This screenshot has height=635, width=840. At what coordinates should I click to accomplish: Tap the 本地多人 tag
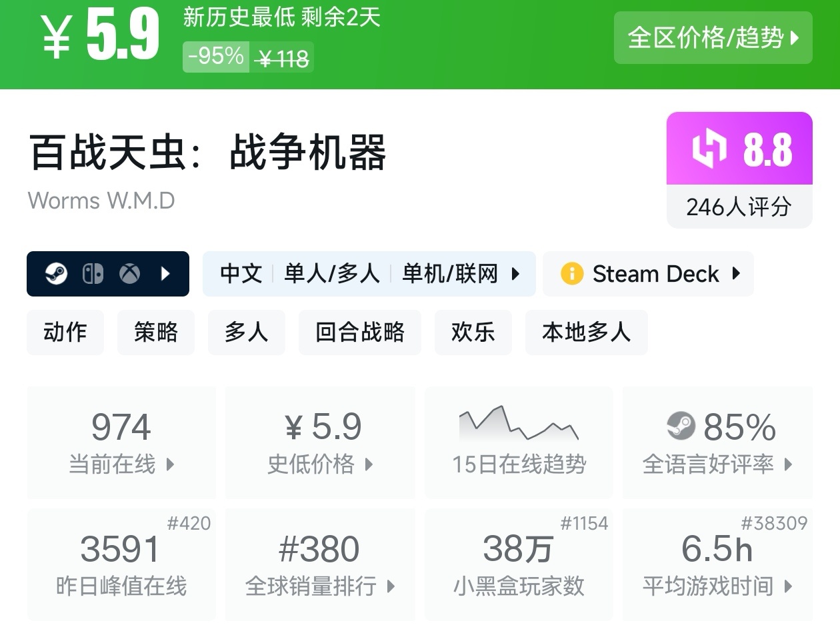pyautogui.click(x=586, y=332)
